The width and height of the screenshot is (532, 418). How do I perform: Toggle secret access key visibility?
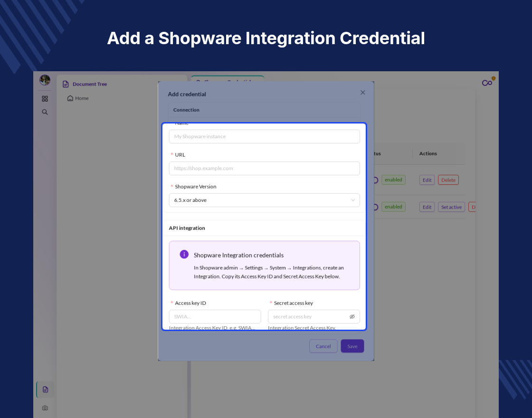(352, 316)
